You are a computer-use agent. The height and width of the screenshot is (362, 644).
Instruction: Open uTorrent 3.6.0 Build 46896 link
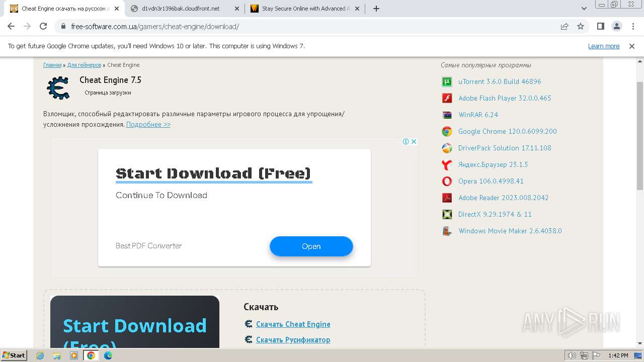click(x=500, y=81)
